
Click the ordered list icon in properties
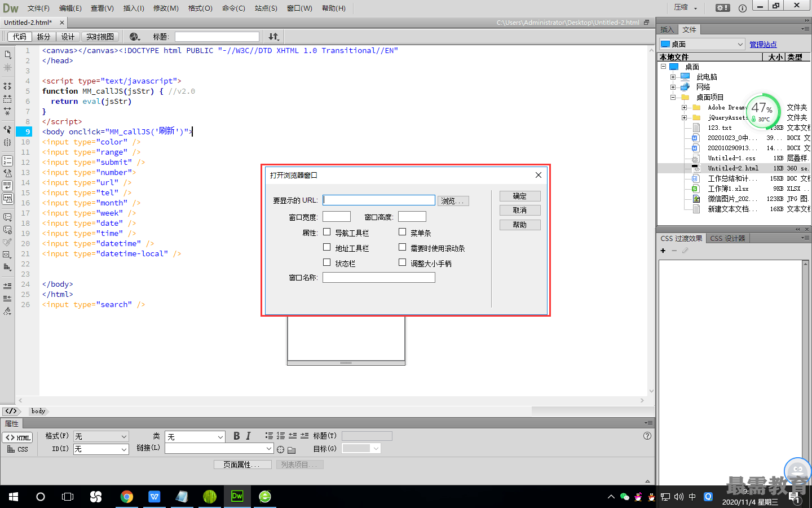point(281,436)
